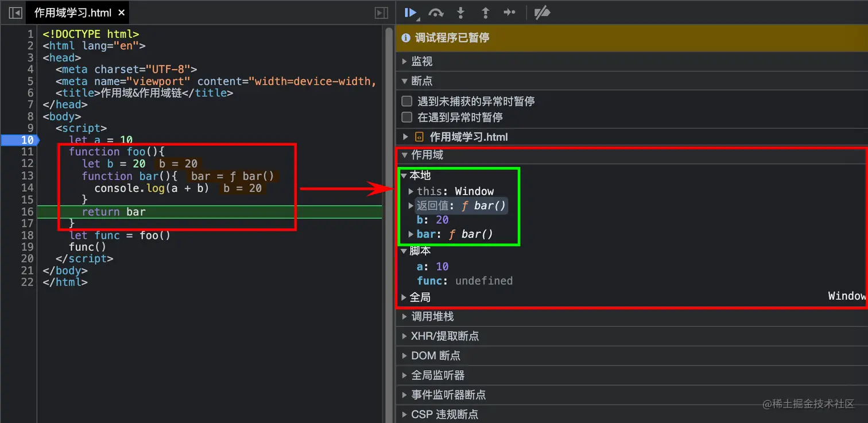Click the info icon in paused banner
This screenshot has width=868, height=423.
click(406, 38)
